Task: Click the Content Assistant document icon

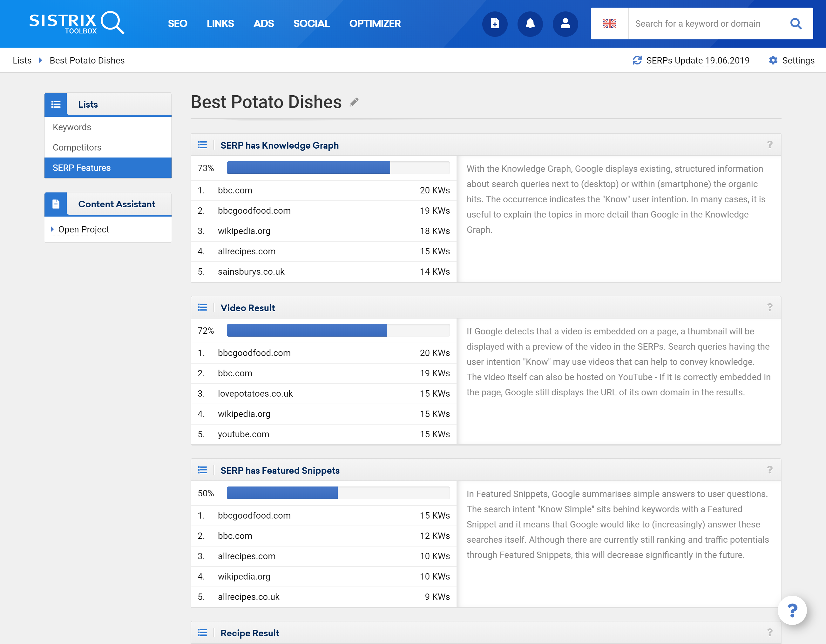Action: (56, 204)
